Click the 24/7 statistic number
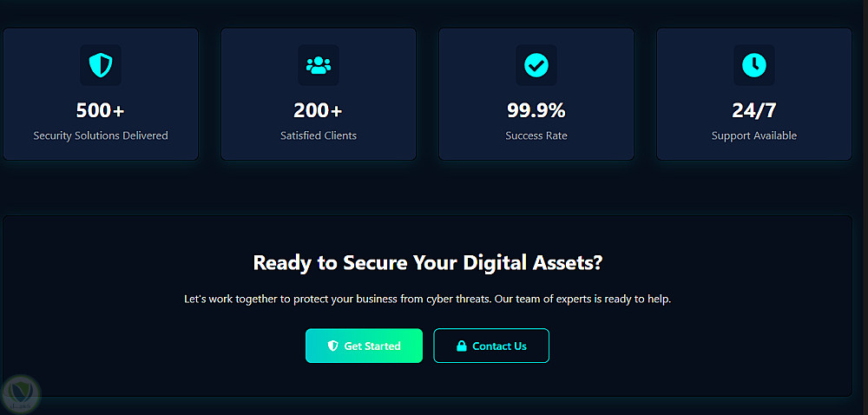Image resolution: width=868 pixels, height=415 pixels. [x=754, y=110]
